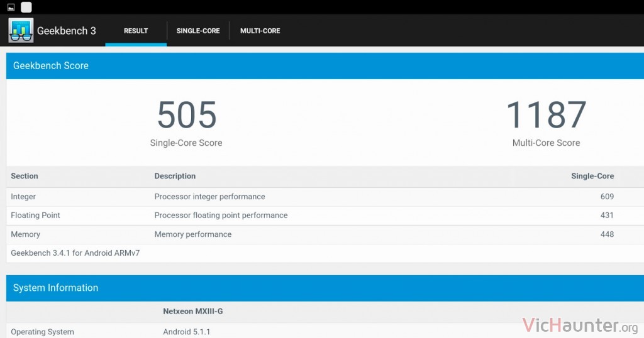
Task: Select the Integer row label
Action: point(23,197)
